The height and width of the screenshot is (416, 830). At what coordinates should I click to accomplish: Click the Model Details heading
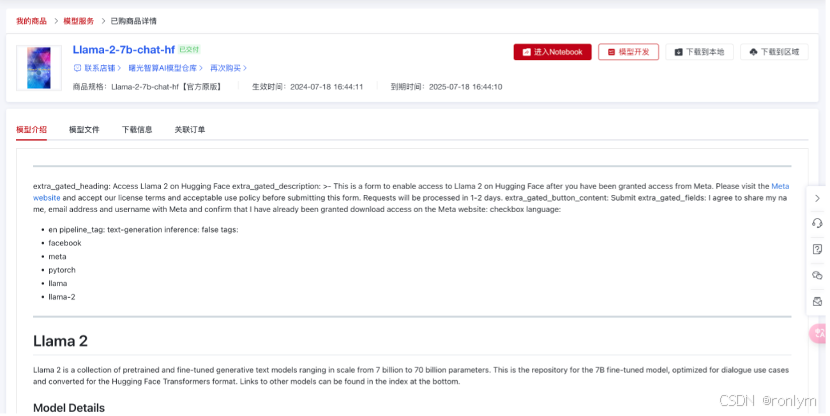[69, 408]
